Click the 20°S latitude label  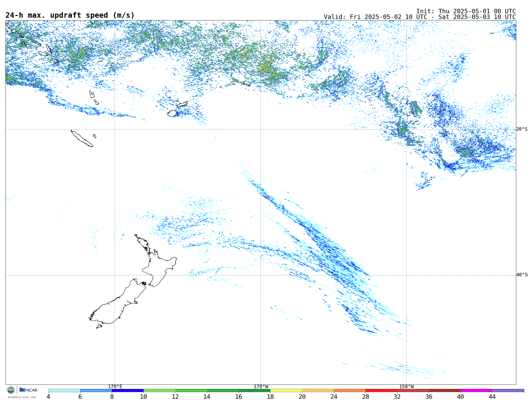tap(522, 129)
